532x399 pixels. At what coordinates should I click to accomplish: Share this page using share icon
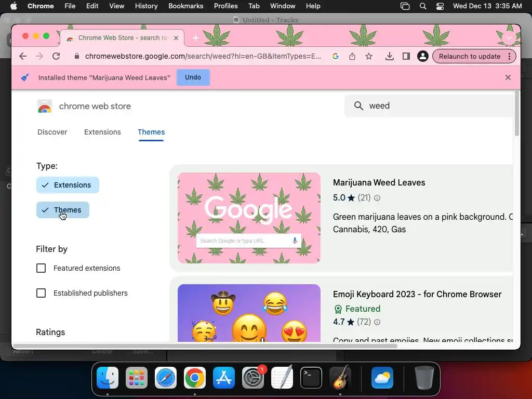pyautogui.click(x=352, y=56)
